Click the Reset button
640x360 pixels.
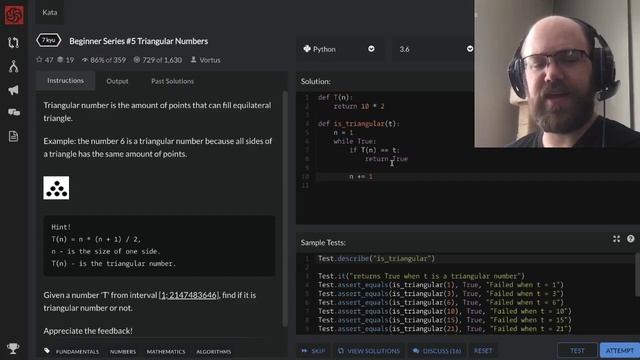click(483, 351)
